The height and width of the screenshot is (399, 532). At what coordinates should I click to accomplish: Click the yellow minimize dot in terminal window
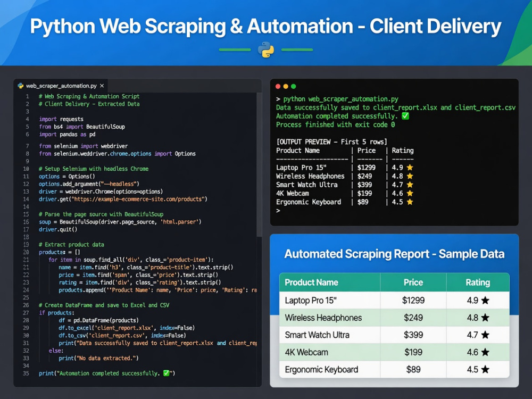pos(286,87)
